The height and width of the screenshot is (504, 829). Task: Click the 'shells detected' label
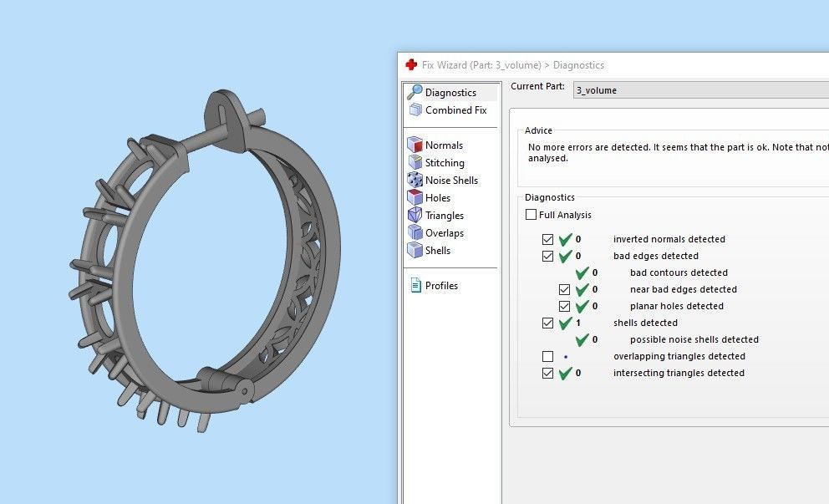click(645, 323)
